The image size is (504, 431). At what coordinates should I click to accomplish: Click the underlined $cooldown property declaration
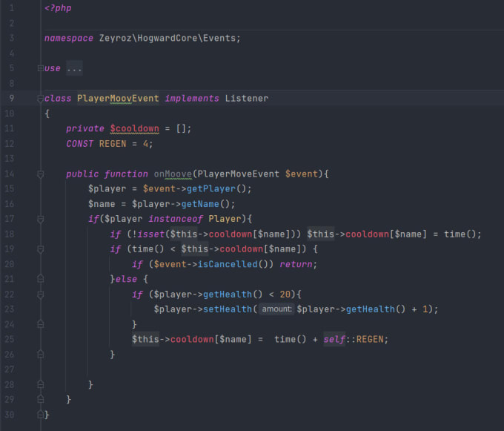coord(134,128)
